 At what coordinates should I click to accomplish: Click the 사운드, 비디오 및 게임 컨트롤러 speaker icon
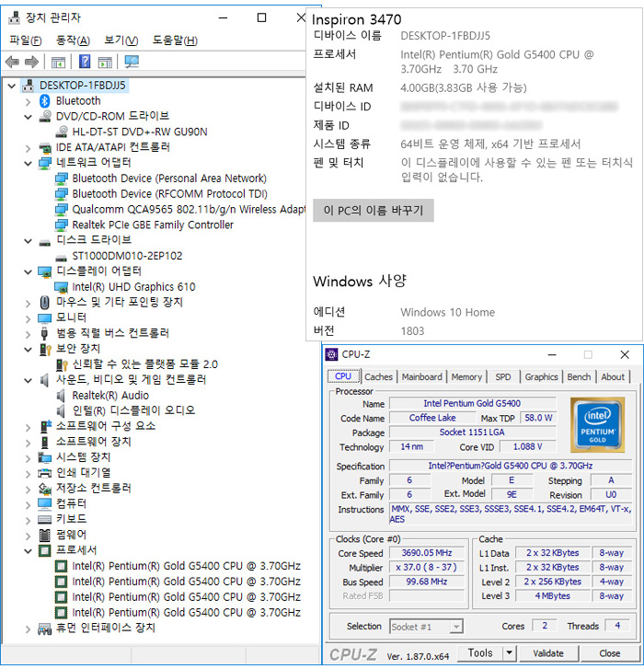click(44, 380)
